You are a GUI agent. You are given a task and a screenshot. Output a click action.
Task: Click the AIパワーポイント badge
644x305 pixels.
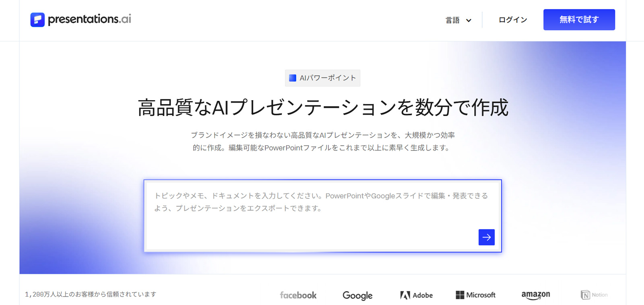tap(322, 78)
